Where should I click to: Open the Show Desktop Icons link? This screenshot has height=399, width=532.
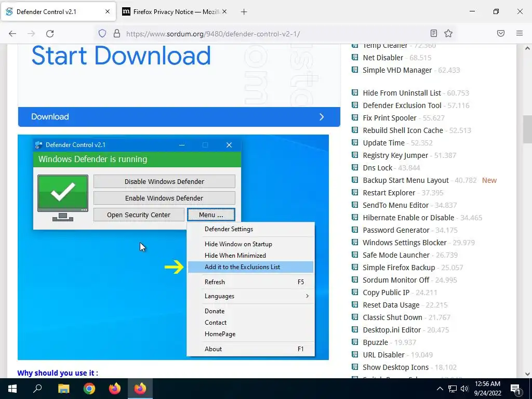pyautogui.click(x=395, y=367)
